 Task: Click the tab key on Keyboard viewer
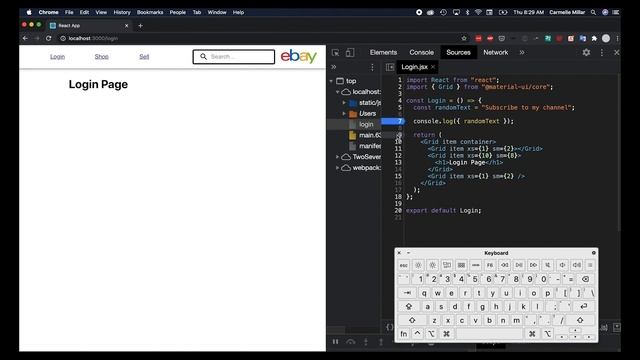(x=407, y=293)
